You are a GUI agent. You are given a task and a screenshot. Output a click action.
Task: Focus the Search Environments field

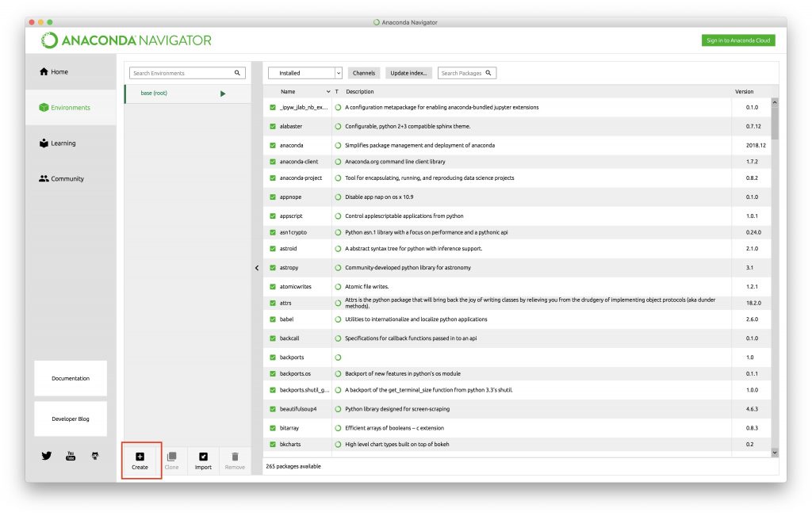[187, 73]
